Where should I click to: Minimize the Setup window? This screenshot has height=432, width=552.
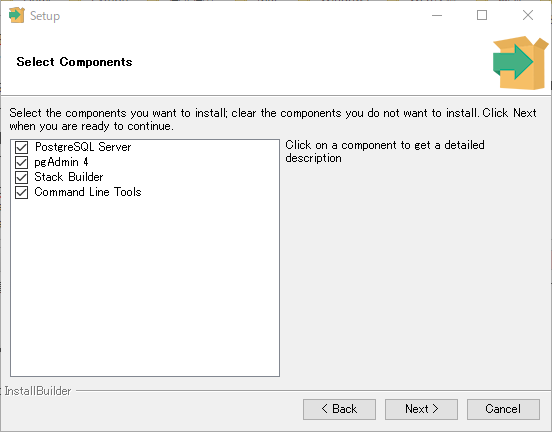click(437, 15)
